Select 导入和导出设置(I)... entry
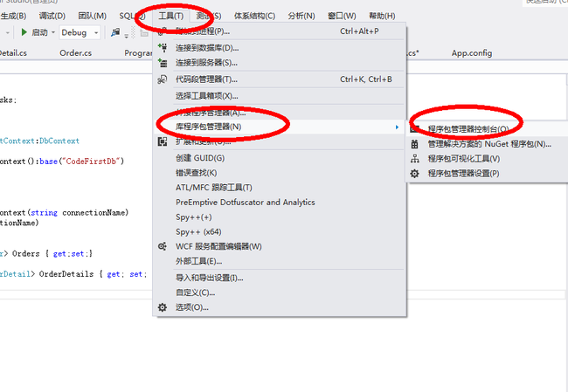 point(279,278)
